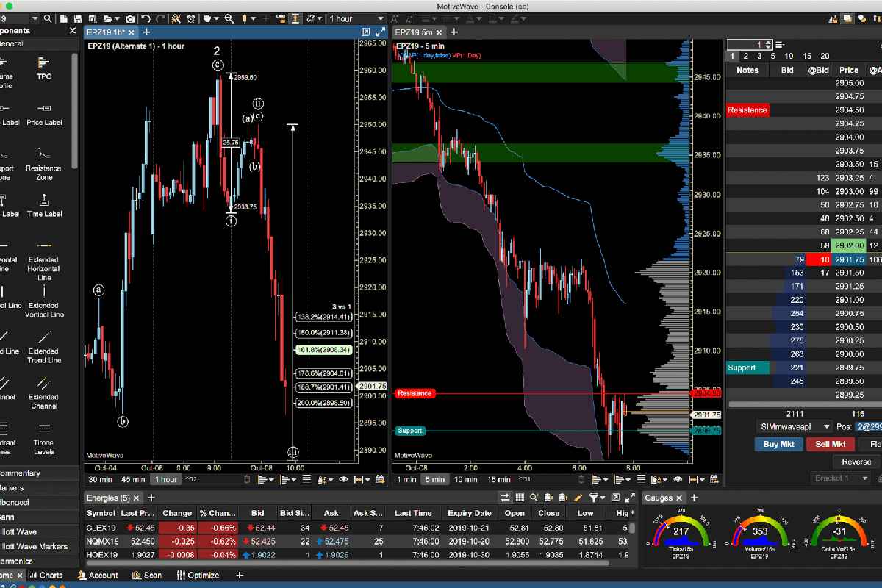
Task: Choose the Resistance Zone component
Action: tap(43, 163)
